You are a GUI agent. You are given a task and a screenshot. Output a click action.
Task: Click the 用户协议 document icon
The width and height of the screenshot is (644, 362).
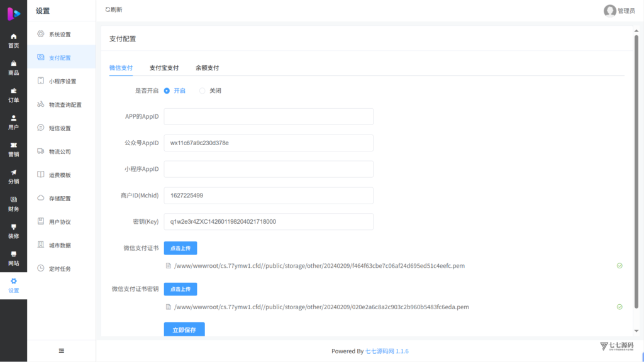(x=41, y=221)
